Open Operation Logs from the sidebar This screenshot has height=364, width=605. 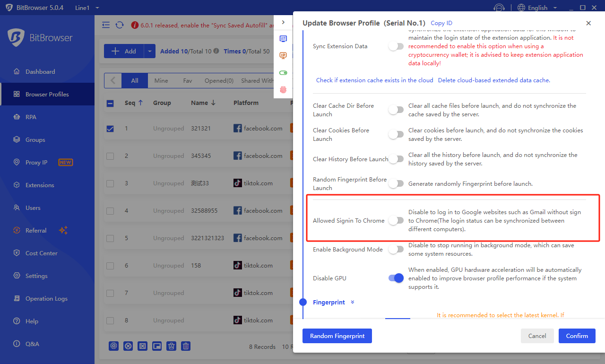pos(47,298)
